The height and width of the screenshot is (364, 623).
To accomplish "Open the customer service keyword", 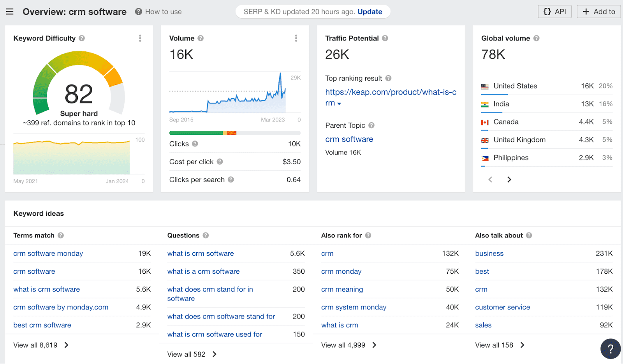I will 502,307.
